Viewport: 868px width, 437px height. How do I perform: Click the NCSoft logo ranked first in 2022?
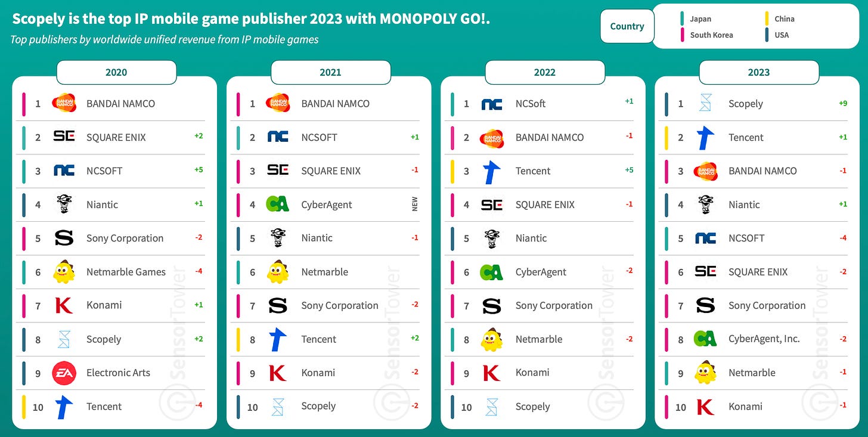[492, 104]
